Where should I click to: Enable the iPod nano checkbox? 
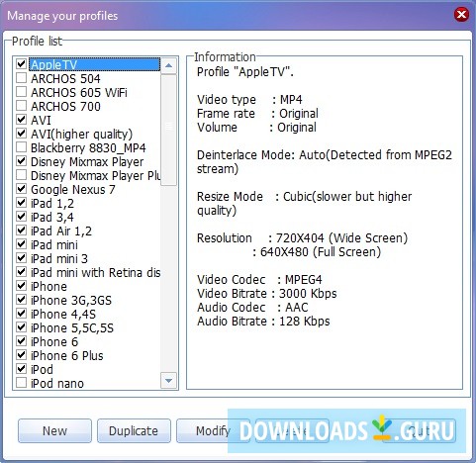pos(22,383)
